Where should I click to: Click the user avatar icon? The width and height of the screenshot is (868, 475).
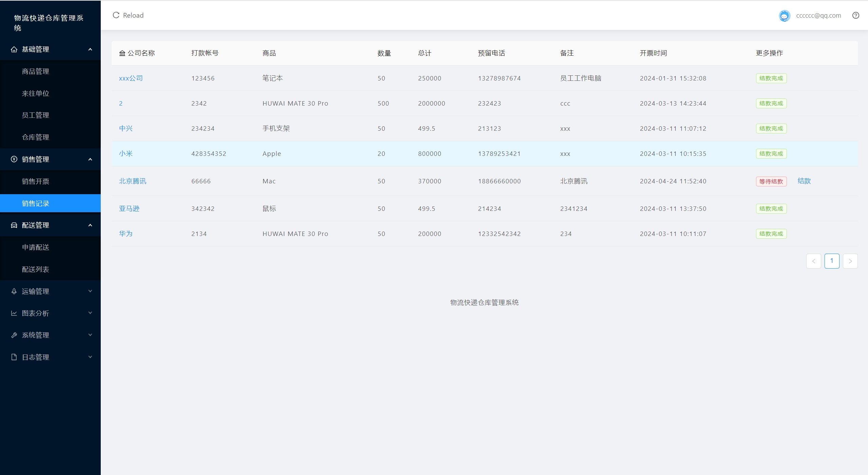pos(784,16)
